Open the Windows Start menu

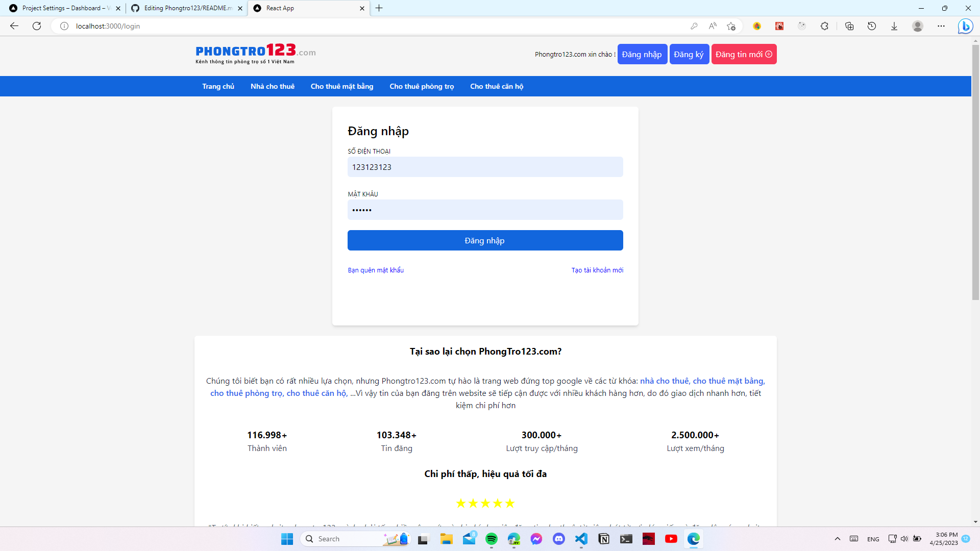pos(287,539)
